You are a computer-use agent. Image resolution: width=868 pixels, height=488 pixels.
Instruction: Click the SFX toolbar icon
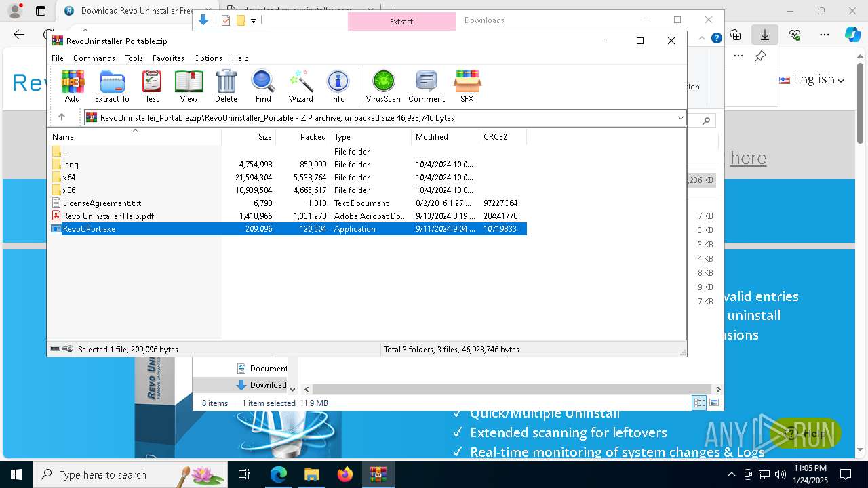(467, 86)
